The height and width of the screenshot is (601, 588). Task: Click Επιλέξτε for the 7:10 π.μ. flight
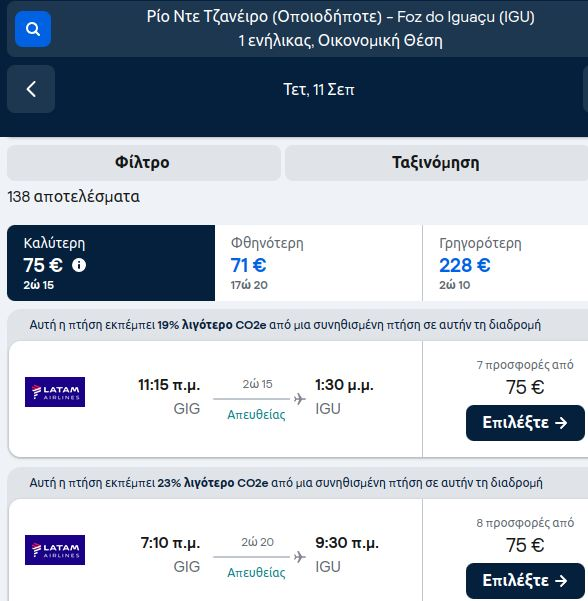(x=525, y=581)
